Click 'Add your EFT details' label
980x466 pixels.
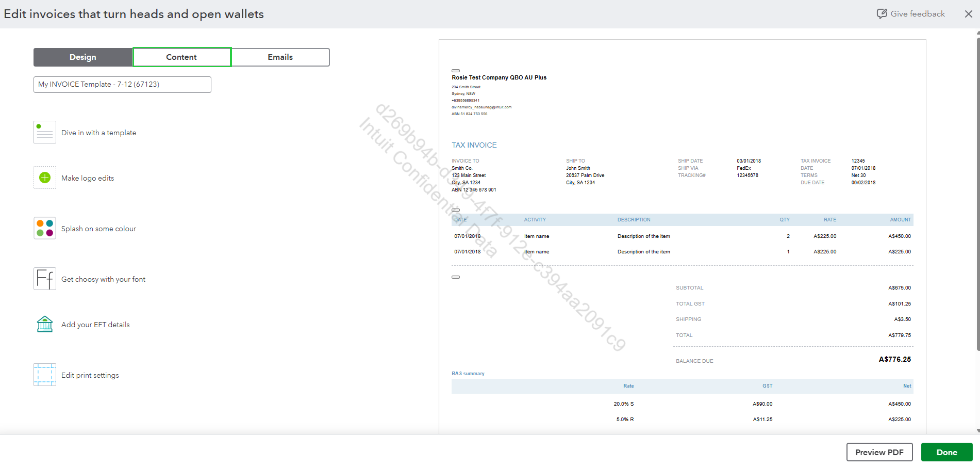pos(95,324)
